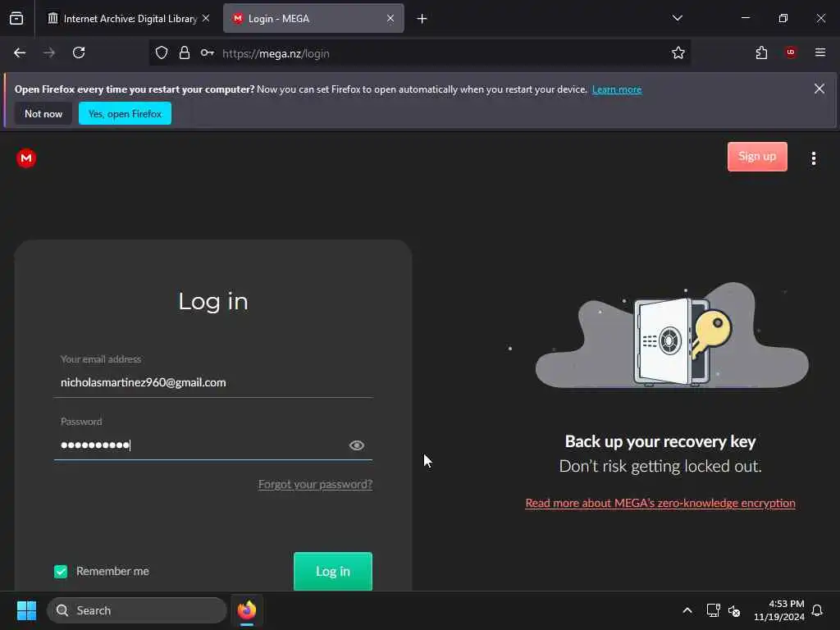Viewport: 840px width, 630px height.
Task: Open tracking protection shield icon
Action: (x=162, y=52)
